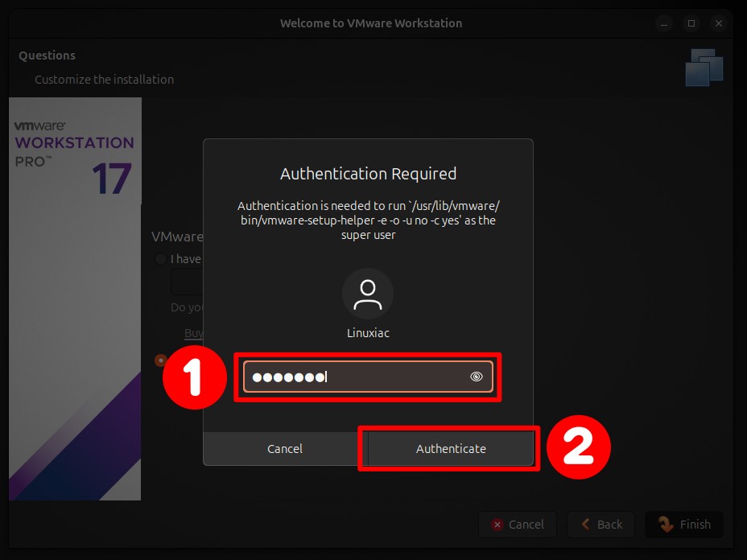Click the password field in authentication dialog
The height and width of the screenshot is (560, 747).
pos(368,377)
